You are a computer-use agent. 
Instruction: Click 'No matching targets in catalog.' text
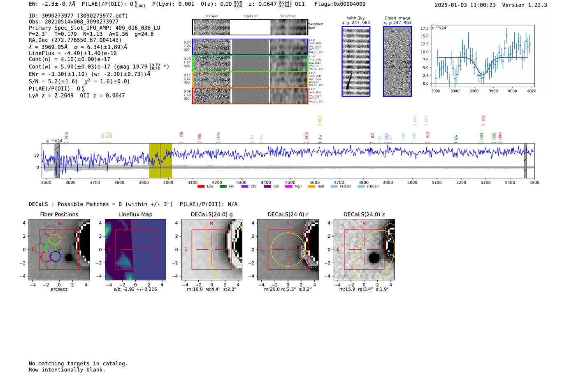[x=78, y=364]
